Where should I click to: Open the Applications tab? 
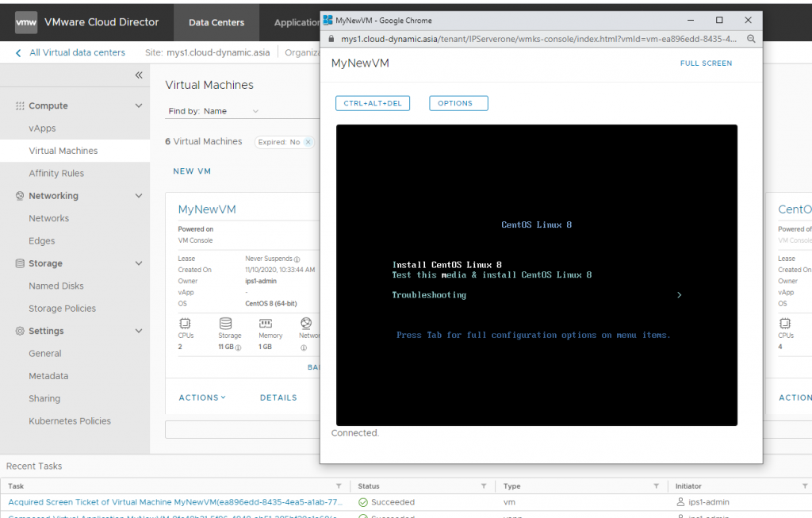pos(297,22)
